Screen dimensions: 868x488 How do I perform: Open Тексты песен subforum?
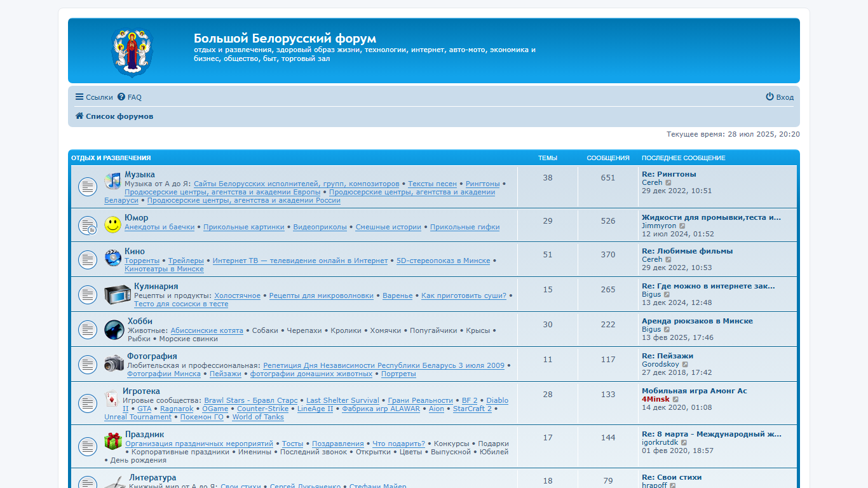click(x=433, y=184)
